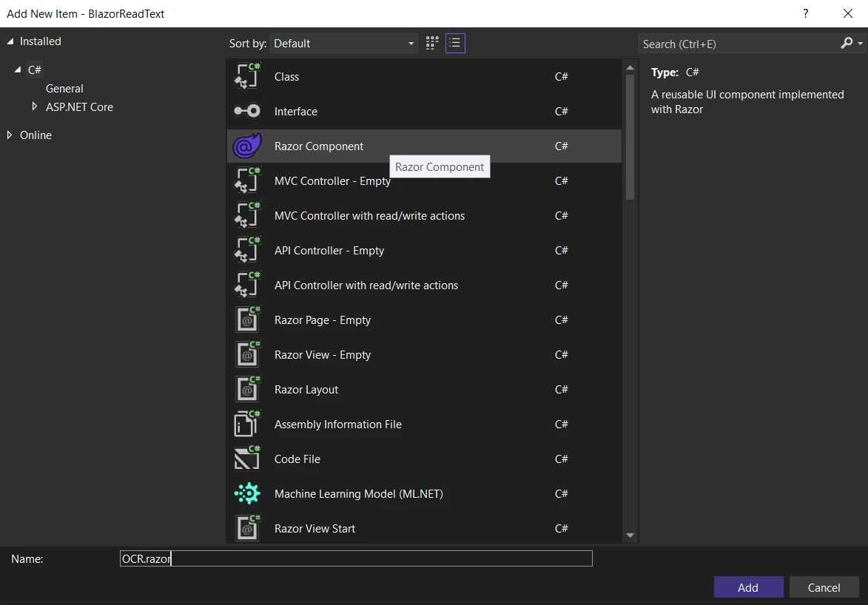
Task: Click the Add button
Action: tap(748, 587)
